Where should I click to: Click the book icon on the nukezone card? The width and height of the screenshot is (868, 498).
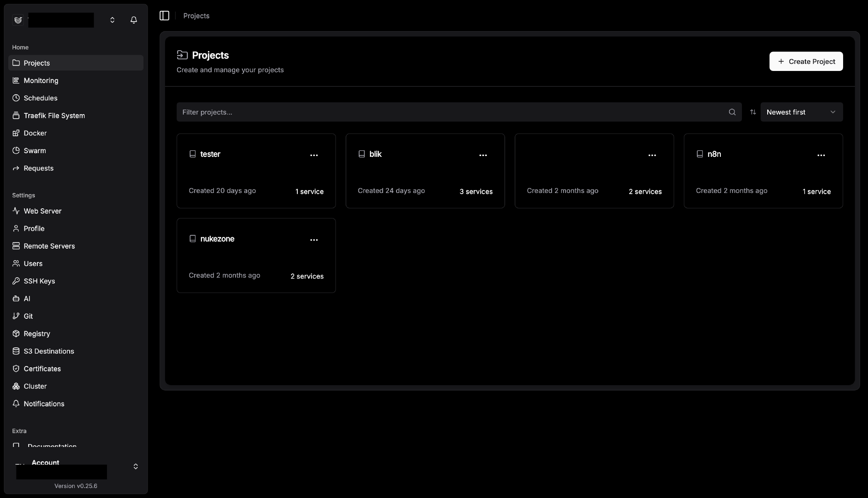(x=192, y=239)
